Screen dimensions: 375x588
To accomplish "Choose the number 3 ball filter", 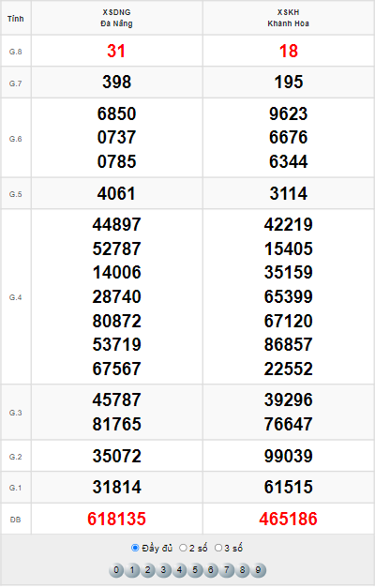I will tap(163, 570).
